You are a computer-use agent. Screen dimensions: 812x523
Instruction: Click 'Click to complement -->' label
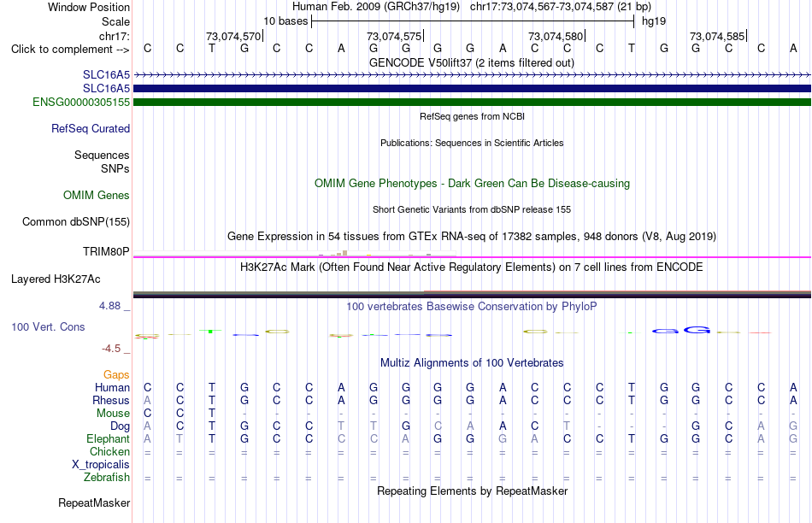[x=70, y=50]
